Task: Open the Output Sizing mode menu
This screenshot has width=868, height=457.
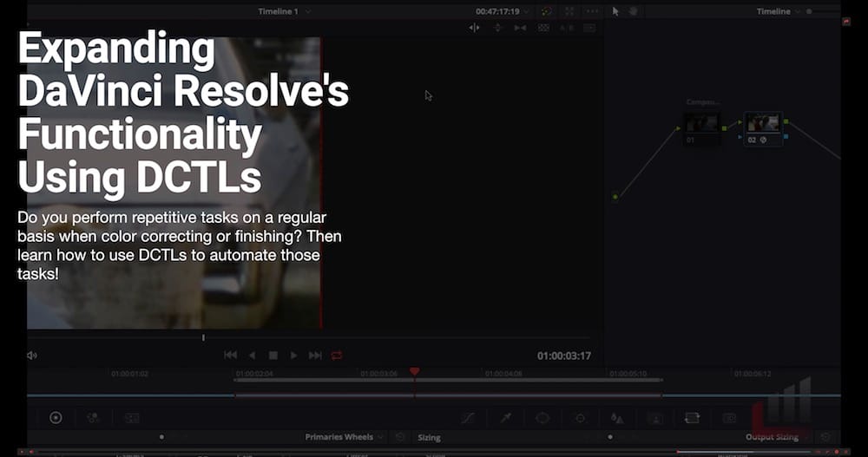Action: (777, 437)
